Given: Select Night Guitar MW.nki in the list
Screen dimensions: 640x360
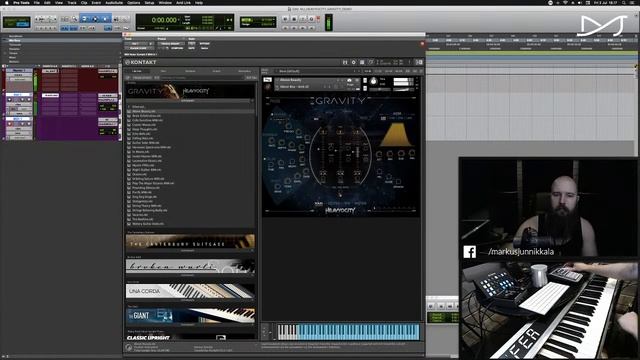Looking at the screenshot, I should [x=147, y=169].
